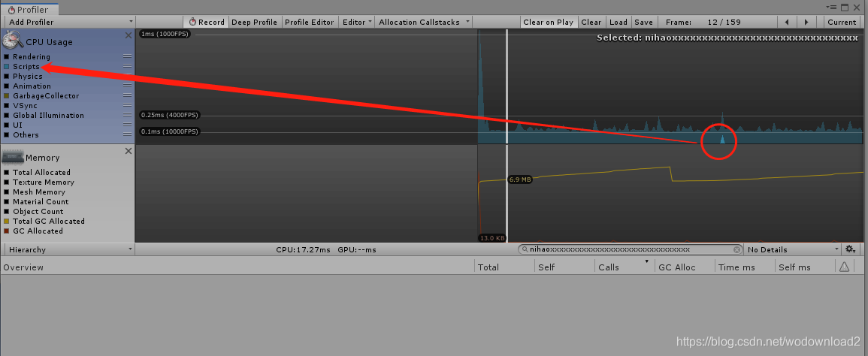Sort by the Time ms column

[745, 267]
